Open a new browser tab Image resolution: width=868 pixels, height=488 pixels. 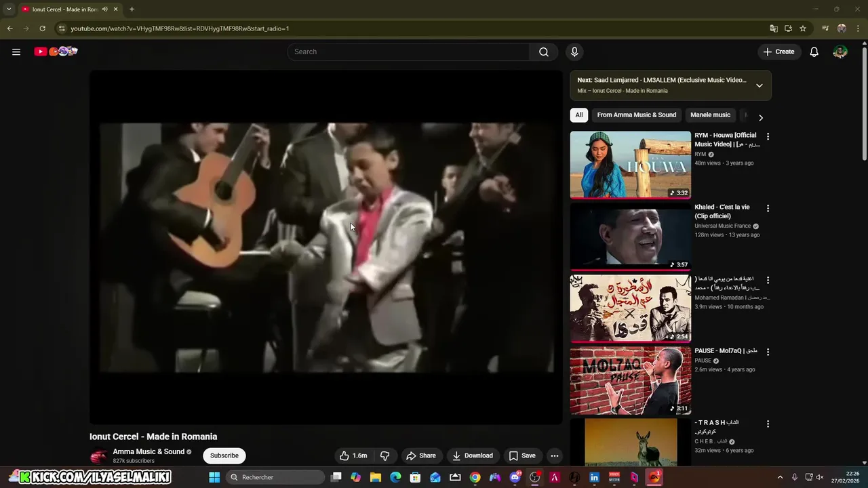click(x=132, y=9)
